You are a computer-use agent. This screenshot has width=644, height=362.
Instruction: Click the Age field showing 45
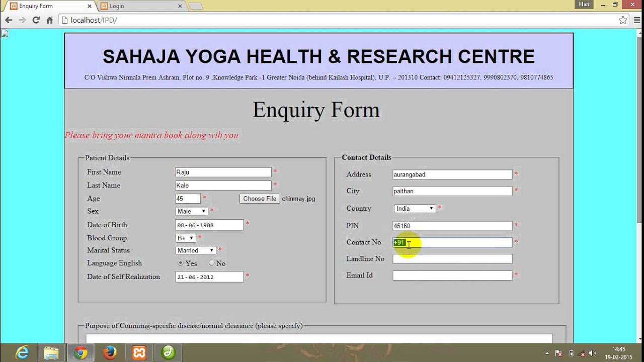pyautogui.click(x=188, y=199)
